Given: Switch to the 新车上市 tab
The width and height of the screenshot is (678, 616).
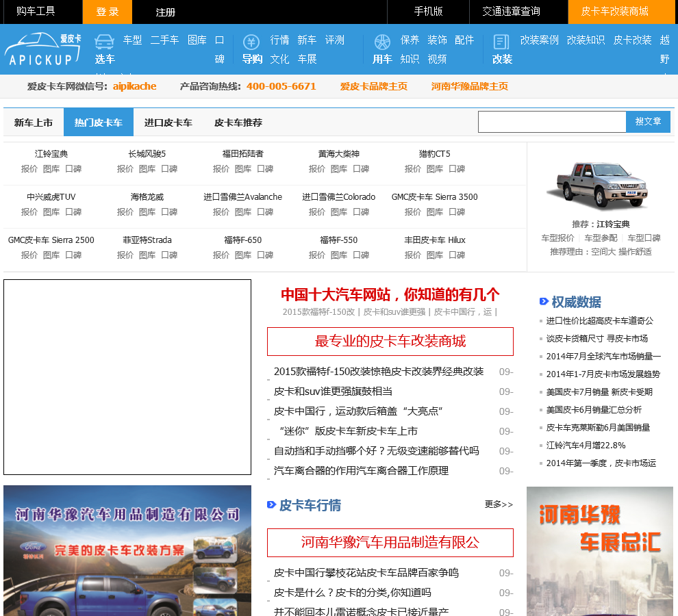Looking at the screenshot, I should click(x=34, y=123).
